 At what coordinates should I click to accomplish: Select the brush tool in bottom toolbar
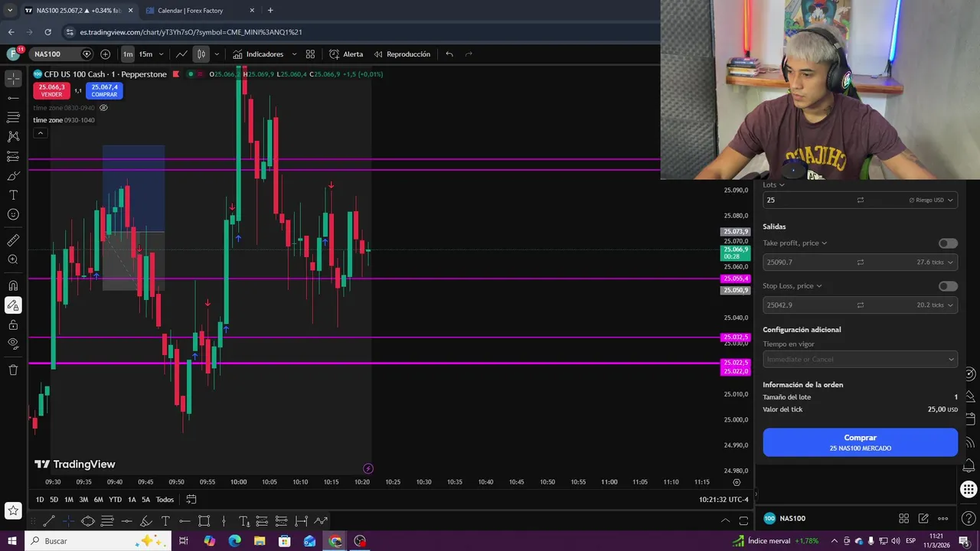[145, 521]
